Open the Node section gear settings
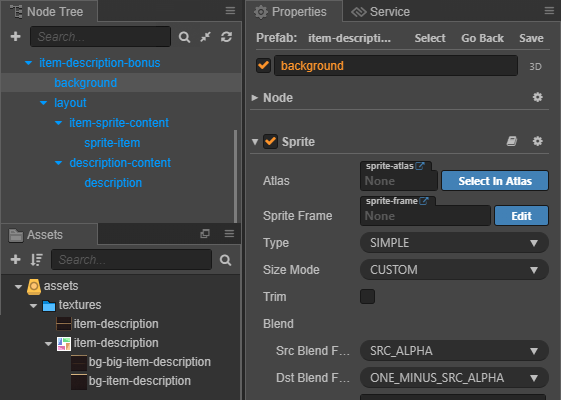 click(537, 97)
